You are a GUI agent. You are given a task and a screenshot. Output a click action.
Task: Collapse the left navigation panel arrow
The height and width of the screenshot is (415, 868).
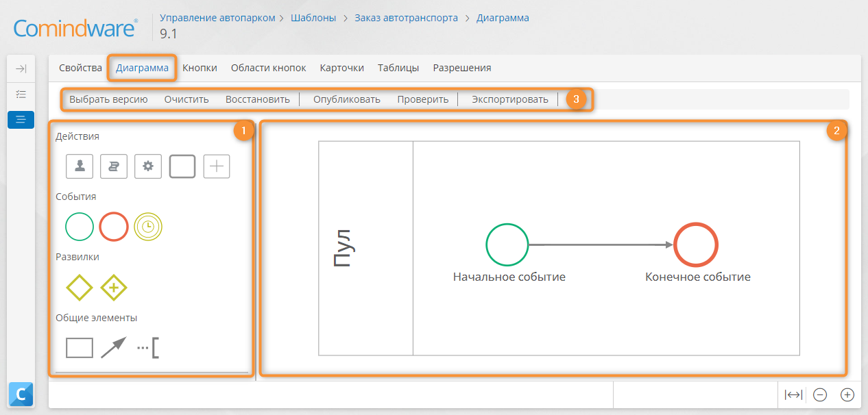point(21,68)
